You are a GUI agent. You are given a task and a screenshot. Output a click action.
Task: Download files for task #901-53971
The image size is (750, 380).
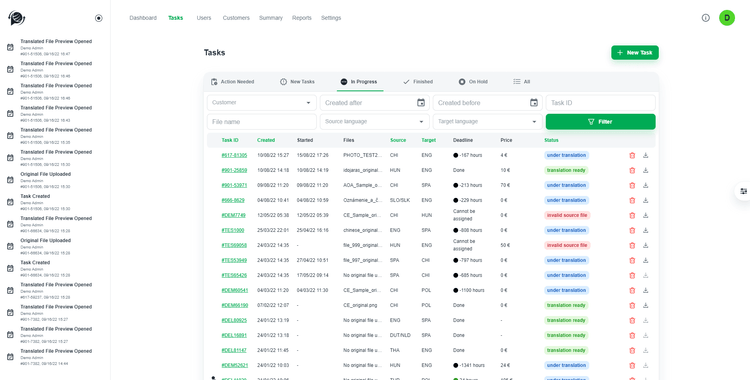pos(645,185)
